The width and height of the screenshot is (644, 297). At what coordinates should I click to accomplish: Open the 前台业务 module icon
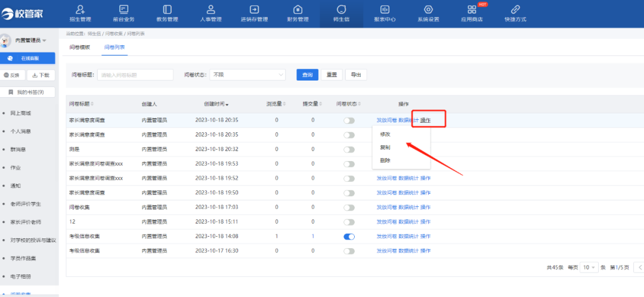coord(123,10)
